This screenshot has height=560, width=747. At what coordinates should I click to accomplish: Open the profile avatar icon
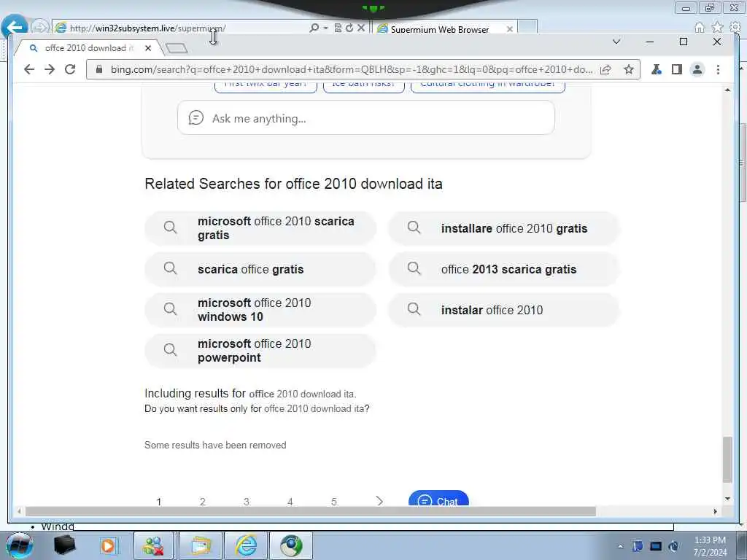697,69
